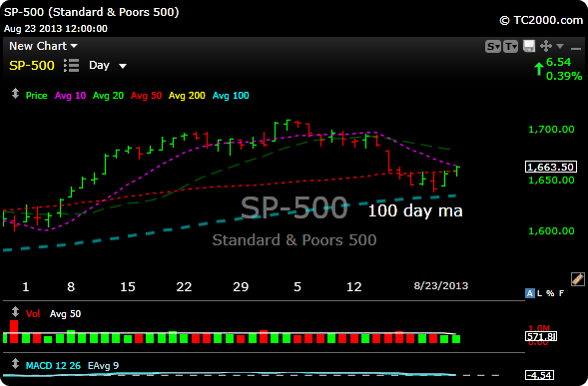Click the chart minimize dash icon

click(576, 48)
